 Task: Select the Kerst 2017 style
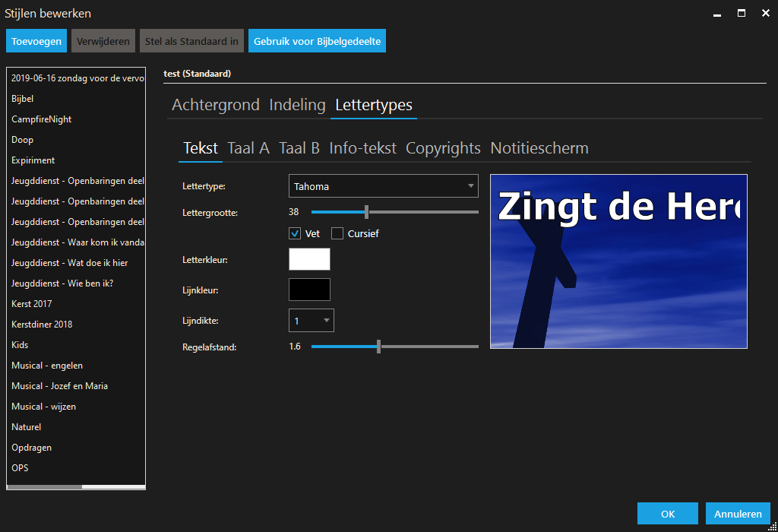click(x=76, y=304)
